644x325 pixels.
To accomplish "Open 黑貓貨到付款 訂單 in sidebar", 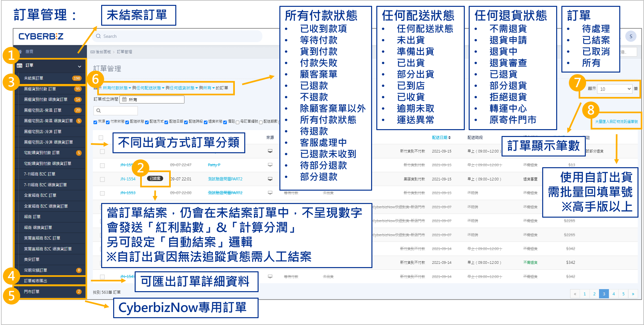I will pyautogui.click(x=40, y=89).
